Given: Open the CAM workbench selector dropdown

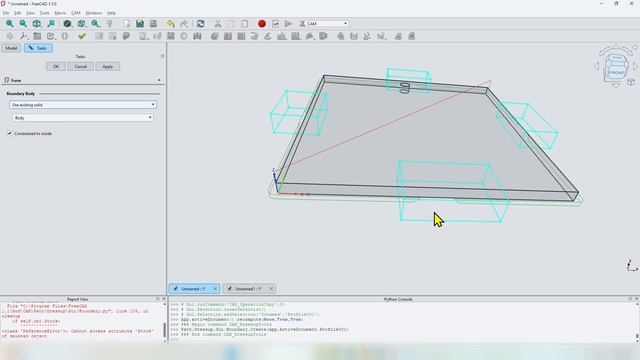Looking at the screenshot, I should point(324,24).
